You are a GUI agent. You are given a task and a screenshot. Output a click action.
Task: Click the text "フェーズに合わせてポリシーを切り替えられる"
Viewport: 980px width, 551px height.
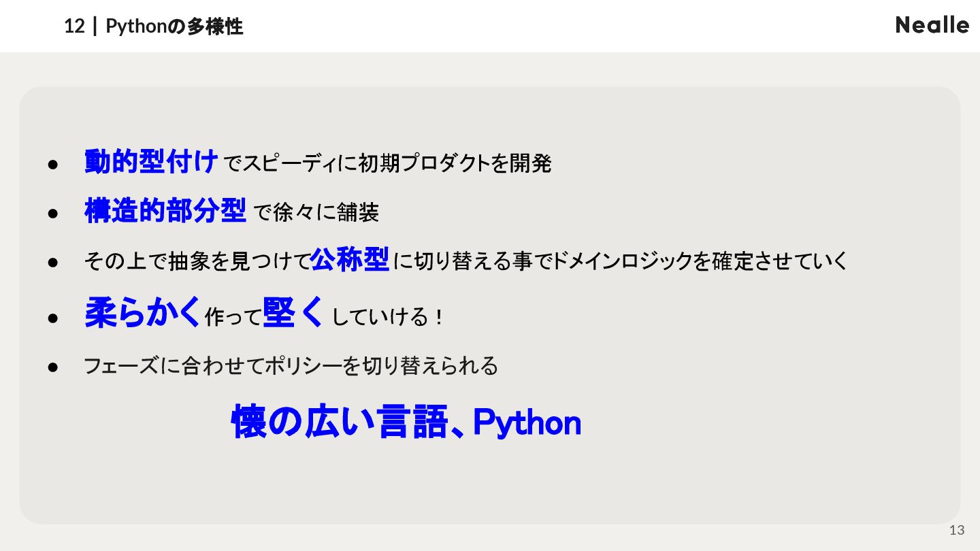click(x=291, y=366)
